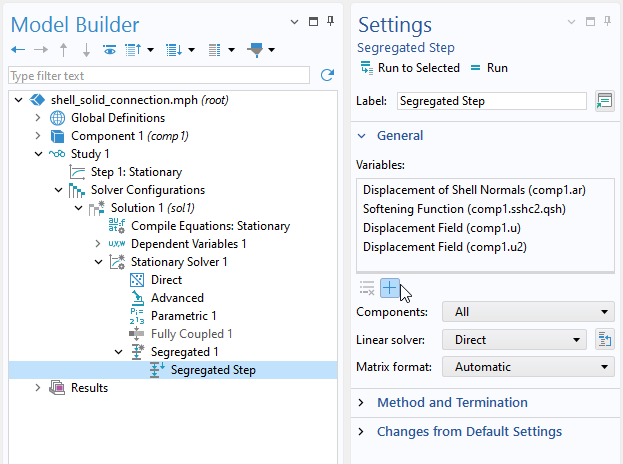Open the Expand All dropdown arrow
The height and width of the screenshot is (464, 623).
pyautogui.click(x=192, y=50)
